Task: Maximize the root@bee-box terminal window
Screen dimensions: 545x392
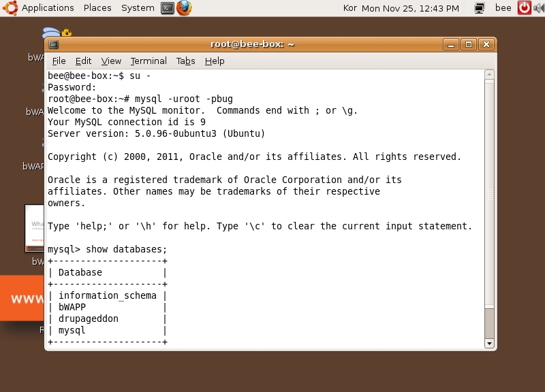Action: pos(469,44)
